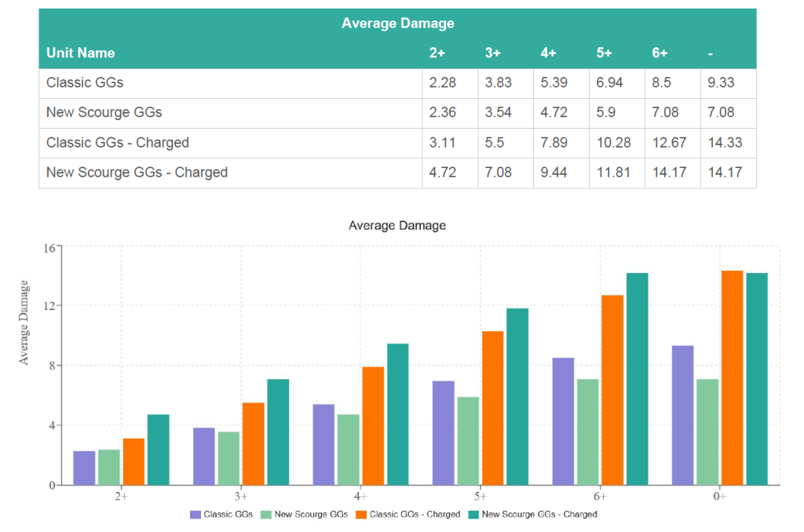Click the tallest orange bar in 0+ group
This screenshot has width=804, height=532.
coord(732,377)
